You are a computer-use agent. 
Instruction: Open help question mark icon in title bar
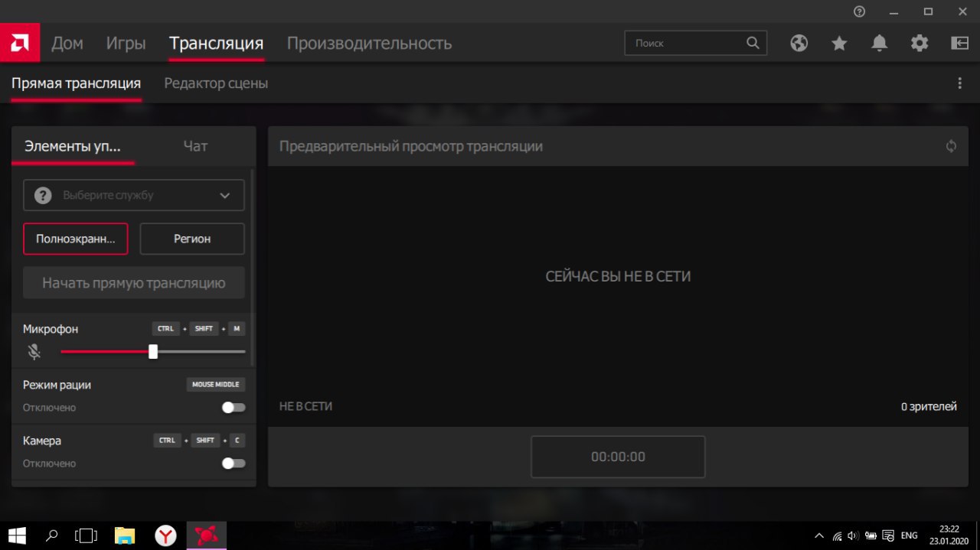859,11
